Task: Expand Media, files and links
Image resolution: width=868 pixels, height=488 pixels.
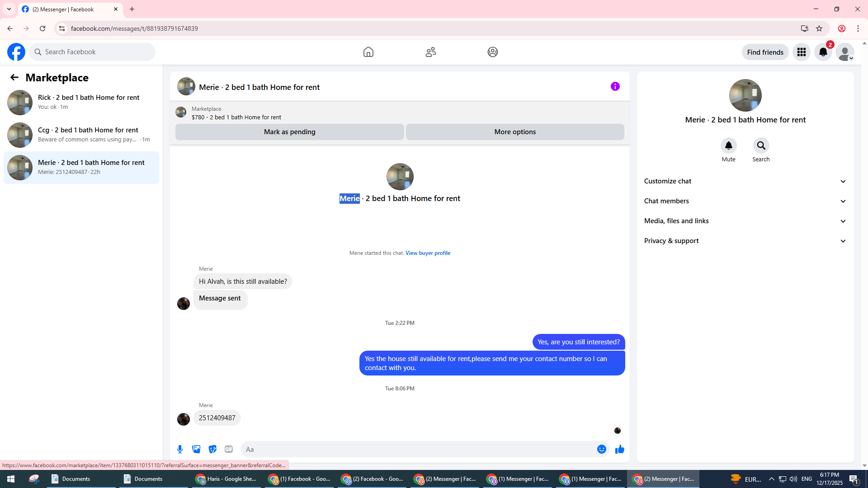Action: pos(745,221)
